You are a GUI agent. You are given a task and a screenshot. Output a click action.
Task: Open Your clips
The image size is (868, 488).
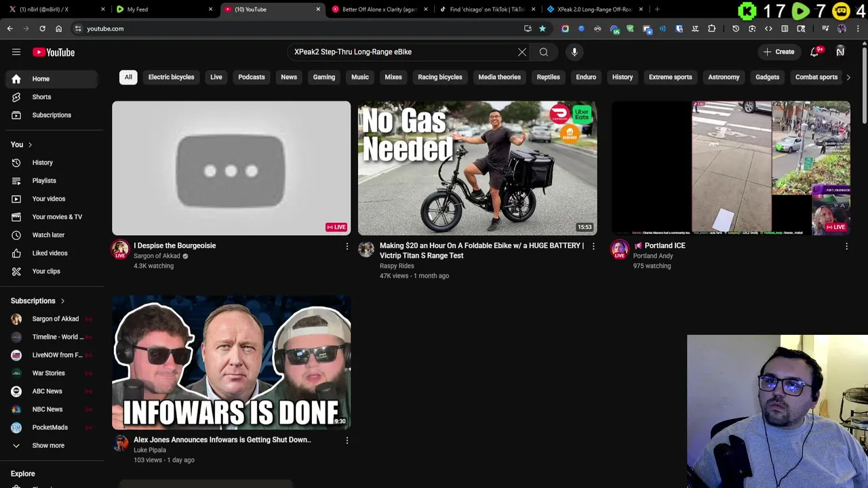coord(53,271)
